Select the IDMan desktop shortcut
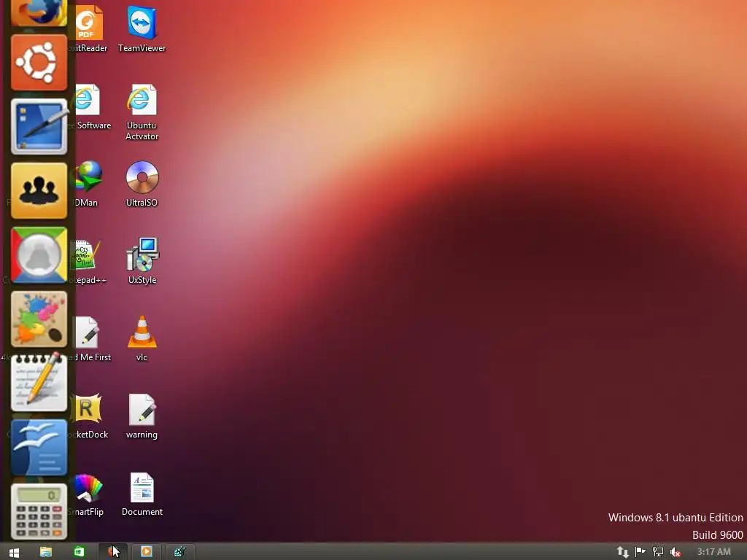747x560 pixels. (x=88, y=184)
